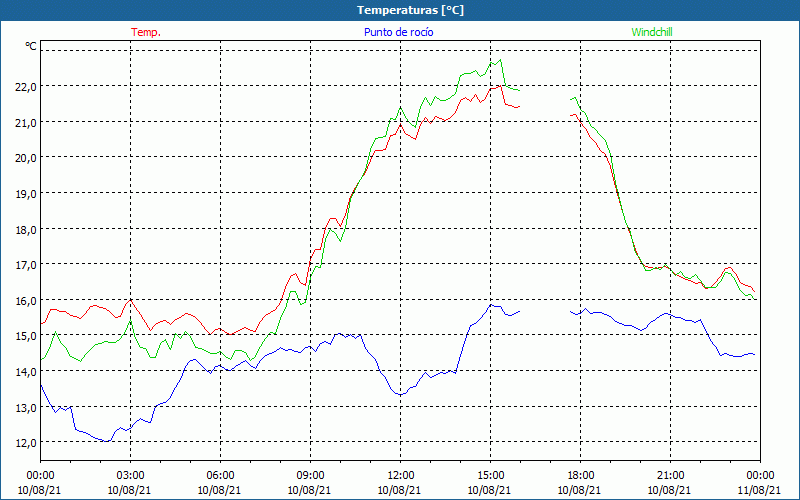Click the '06:00' time axis label
This screenshot has width=800, height=500.
pos(220,476)
